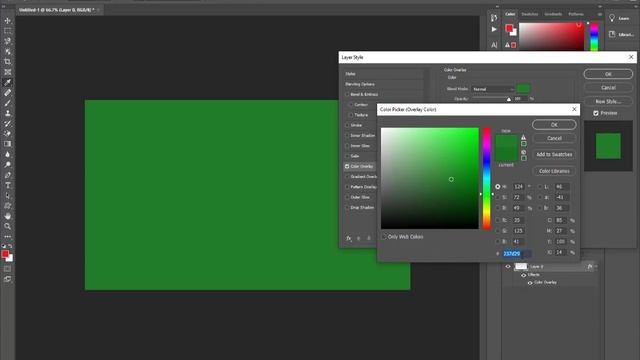
Task: Open the History panel icon
Action: [494, 18]
